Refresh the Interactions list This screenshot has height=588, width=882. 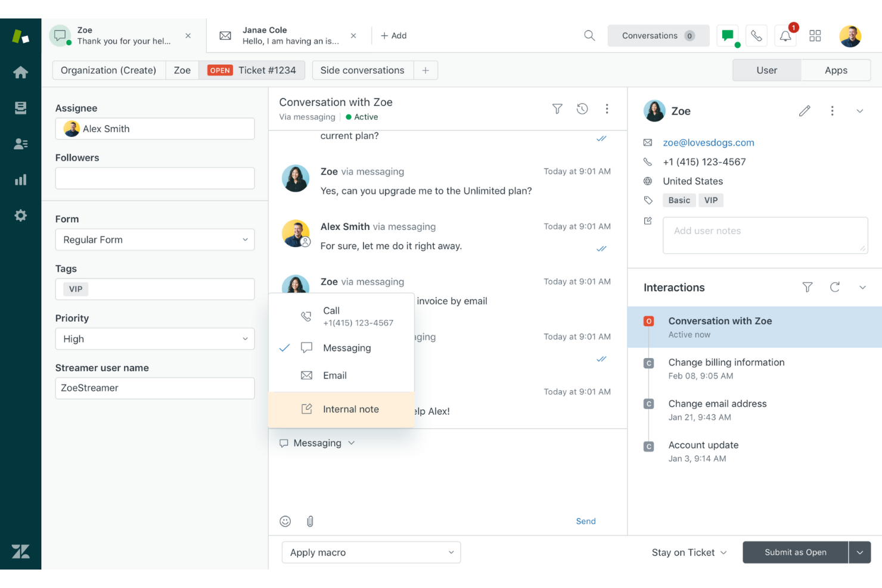pos(835,287)
